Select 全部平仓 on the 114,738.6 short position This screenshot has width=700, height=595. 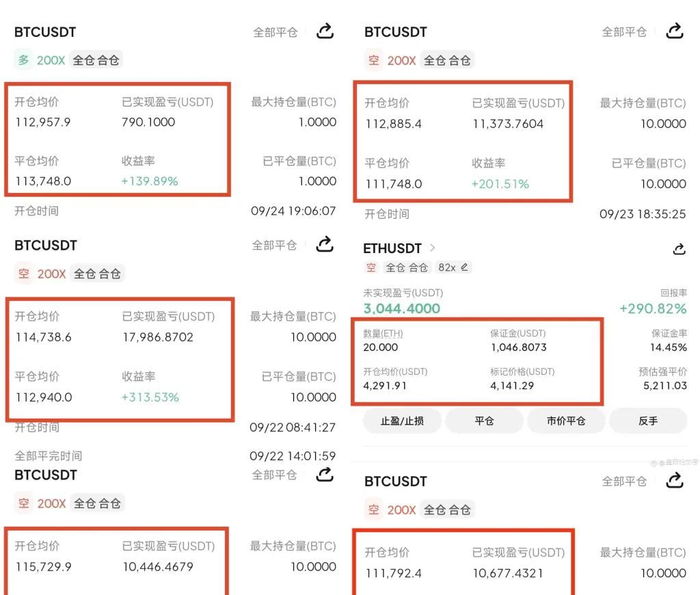(x=275, y=246)
